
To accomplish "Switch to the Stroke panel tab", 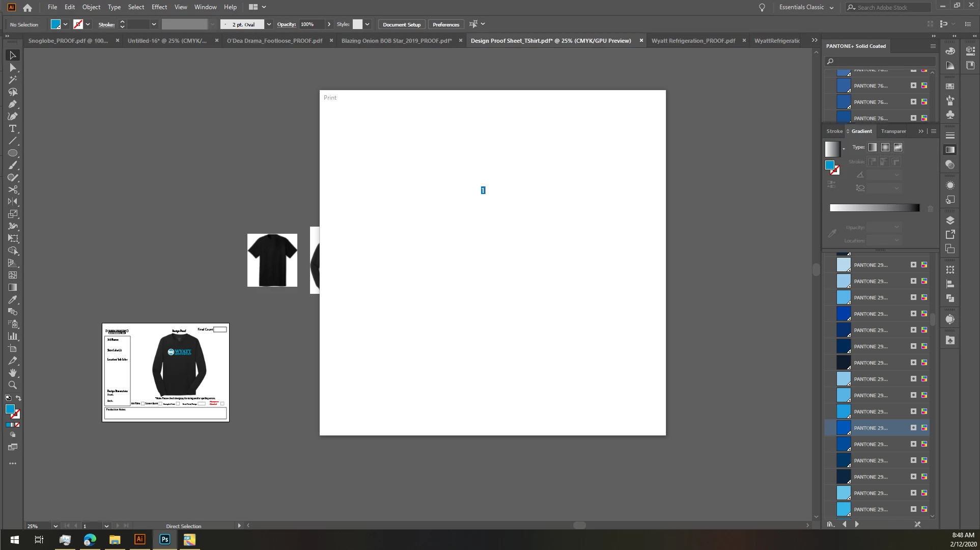I will click(834, 131).
